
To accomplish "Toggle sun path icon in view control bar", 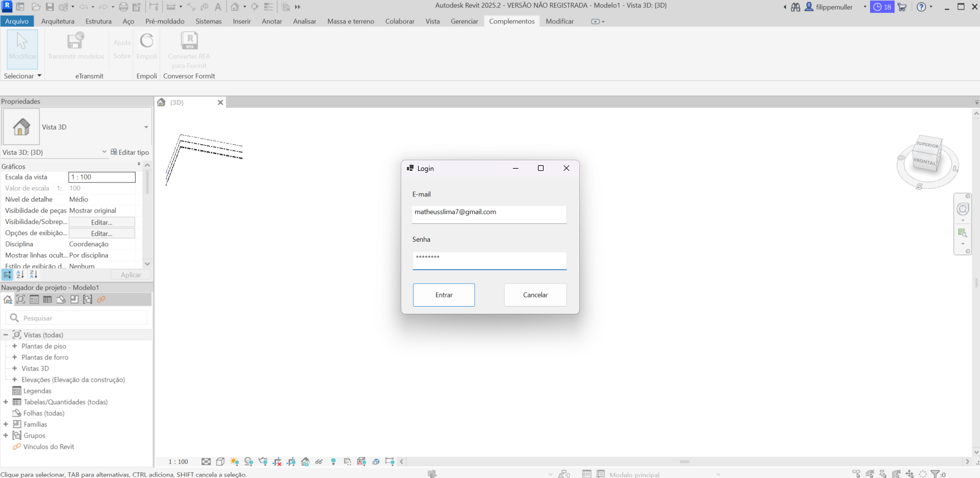I will point(234,462).
